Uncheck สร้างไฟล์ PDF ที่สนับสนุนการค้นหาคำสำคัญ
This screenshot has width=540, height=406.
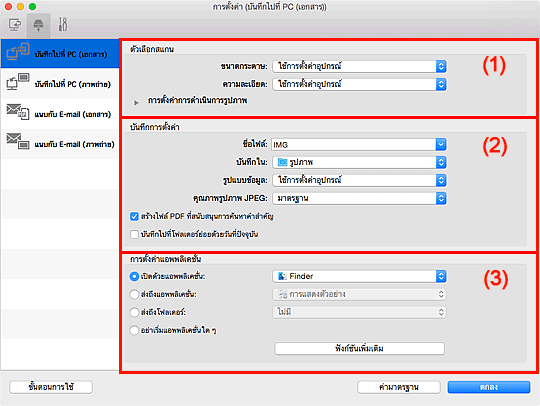click(x=134, y=217)
